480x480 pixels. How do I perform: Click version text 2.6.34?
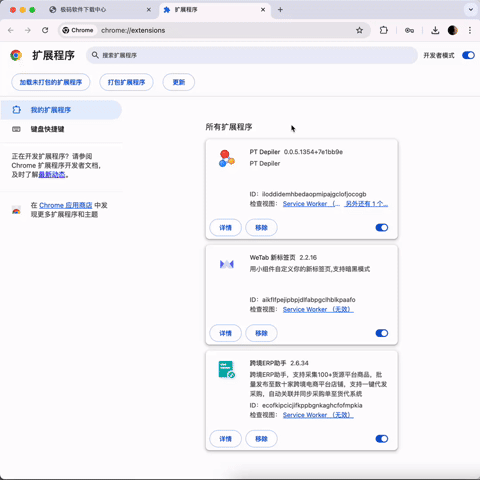[299, 363]
